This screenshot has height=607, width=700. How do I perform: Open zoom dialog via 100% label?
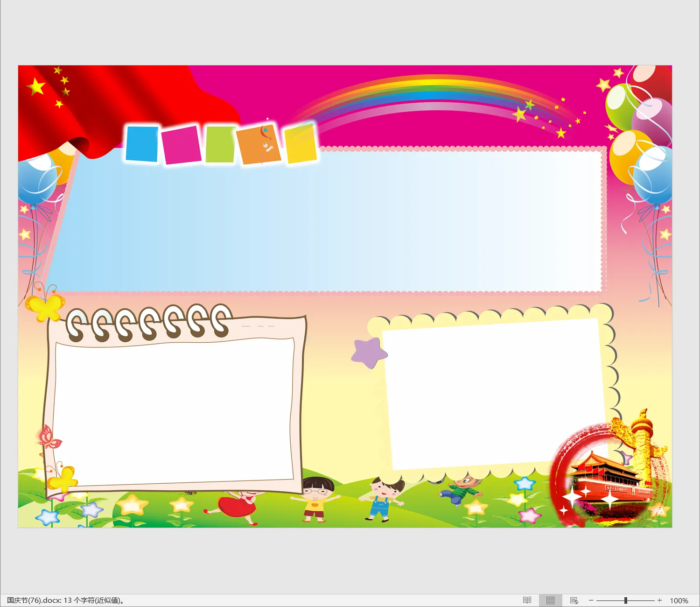pos(679,600)
